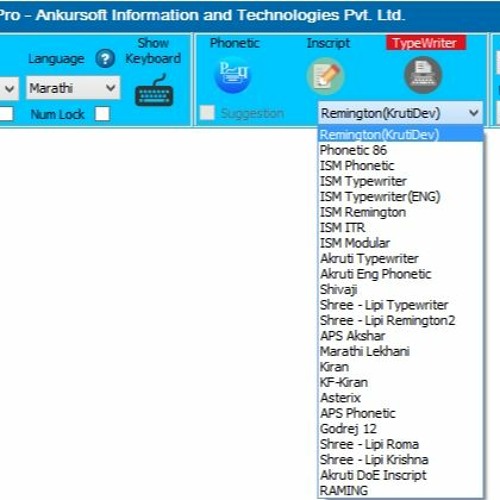This screenshot has width=500, height=500.
Task: Pick the Shivaji layout
Action: click(401, 289)
